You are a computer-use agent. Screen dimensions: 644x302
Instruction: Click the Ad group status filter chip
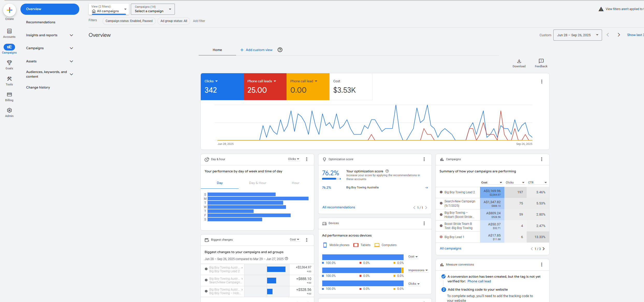click(x=174, y=21)
